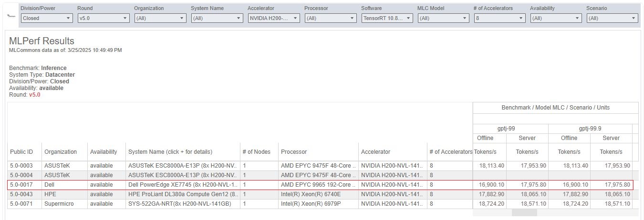Open the Software dropdown showing TensorRT 10.8
The height and width of the screenshot is (220, 644).
(387, 18)
